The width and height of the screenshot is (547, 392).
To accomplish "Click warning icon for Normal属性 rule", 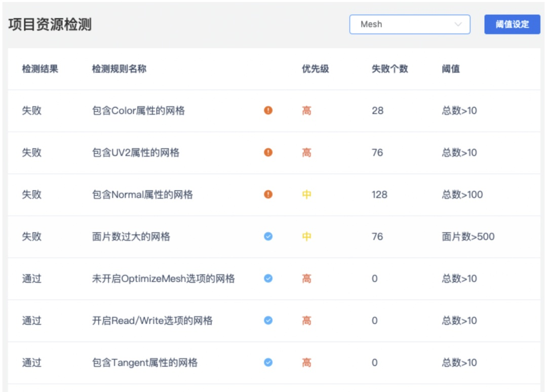I will [x=268, y=194].
